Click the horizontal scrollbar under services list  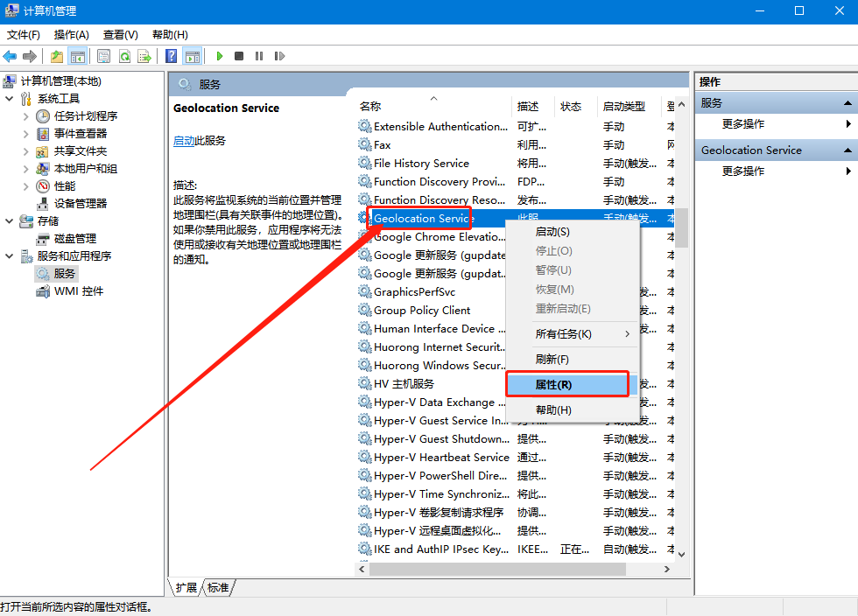click(x=499, y=569)
